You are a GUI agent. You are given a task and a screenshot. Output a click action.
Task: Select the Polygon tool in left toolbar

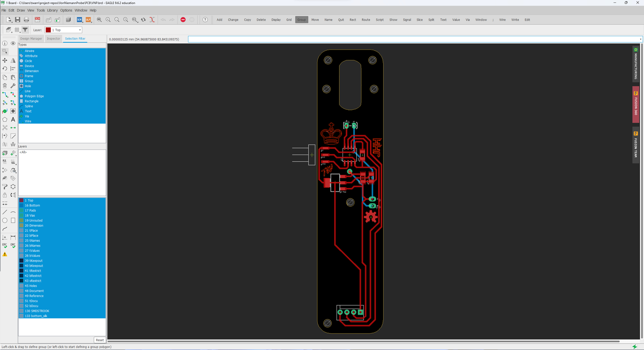[5, 119]
